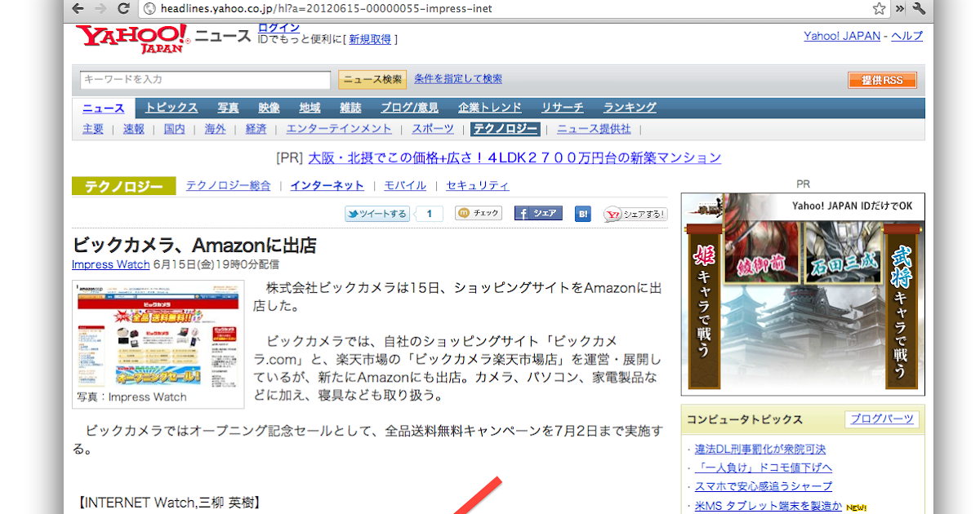The image size is (980, 514).
Task: Go back using the browser back arrow
Action: click(x=77, y=9)
